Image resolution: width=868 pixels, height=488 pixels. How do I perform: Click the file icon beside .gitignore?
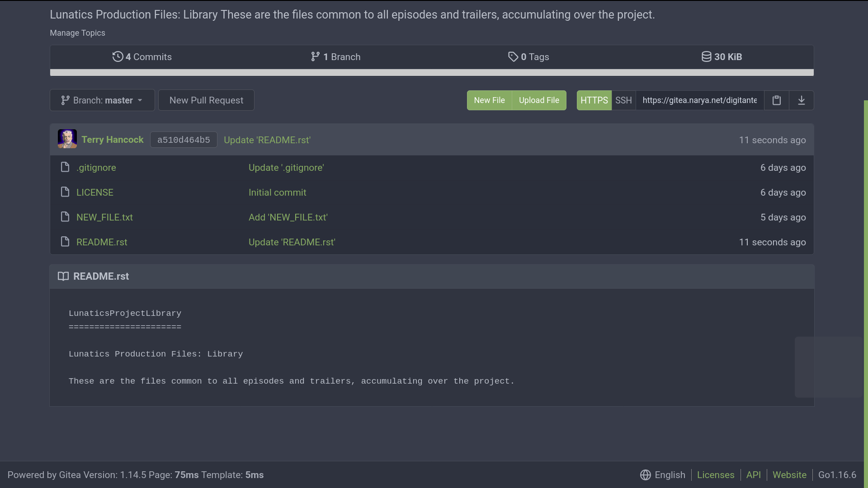65,168
